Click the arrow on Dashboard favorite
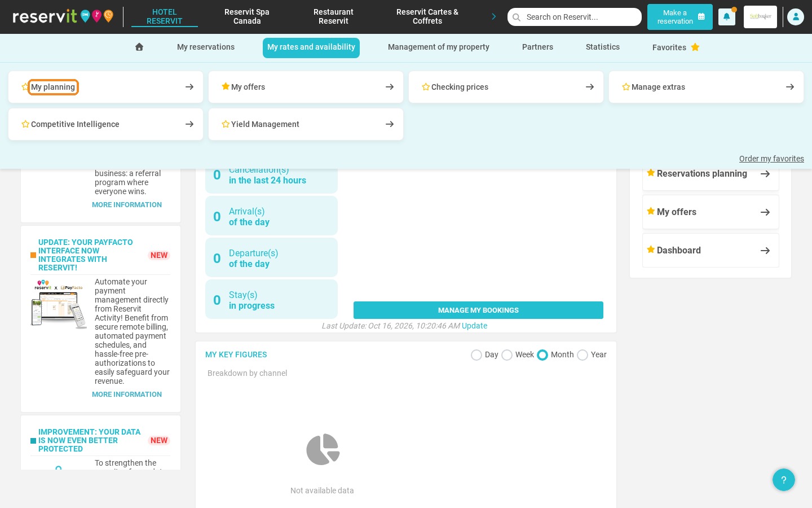This screenshot has height=508, width=812. 765,251
